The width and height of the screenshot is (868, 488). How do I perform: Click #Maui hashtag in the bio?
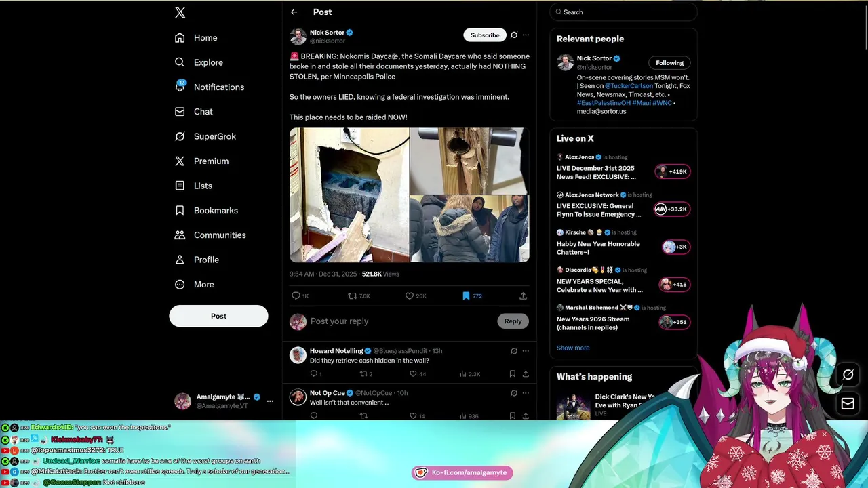click(x=642, y=104)
